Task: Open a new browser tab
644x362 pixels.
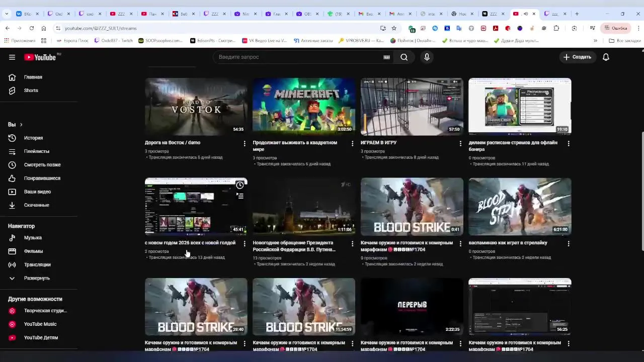Action: tap(577, 14)
